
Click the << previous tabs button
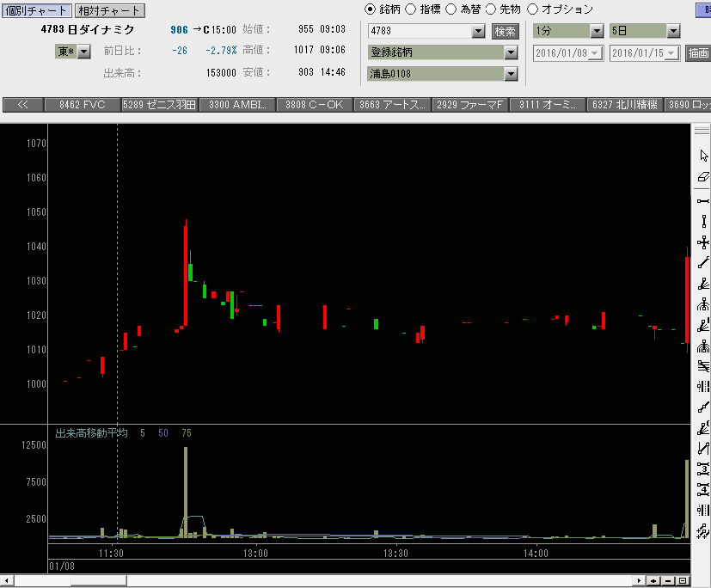click(22, 105)
